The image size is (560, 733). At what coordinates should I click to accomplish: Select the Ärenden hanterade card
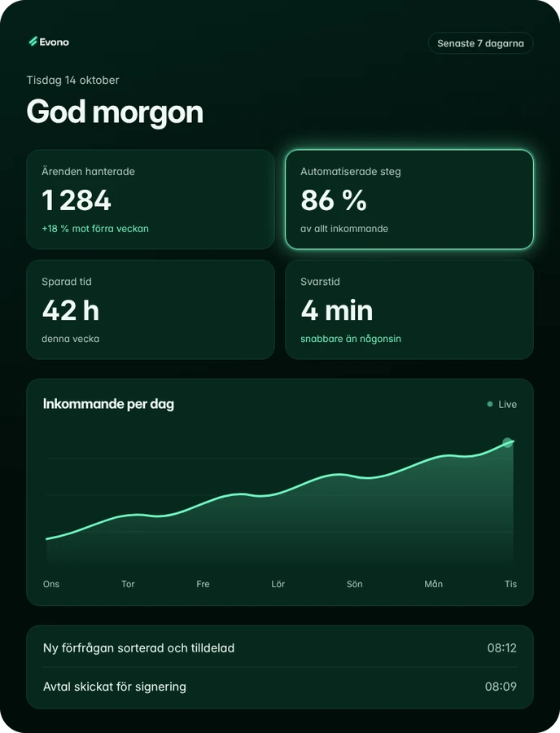click(x=151, y=200)
